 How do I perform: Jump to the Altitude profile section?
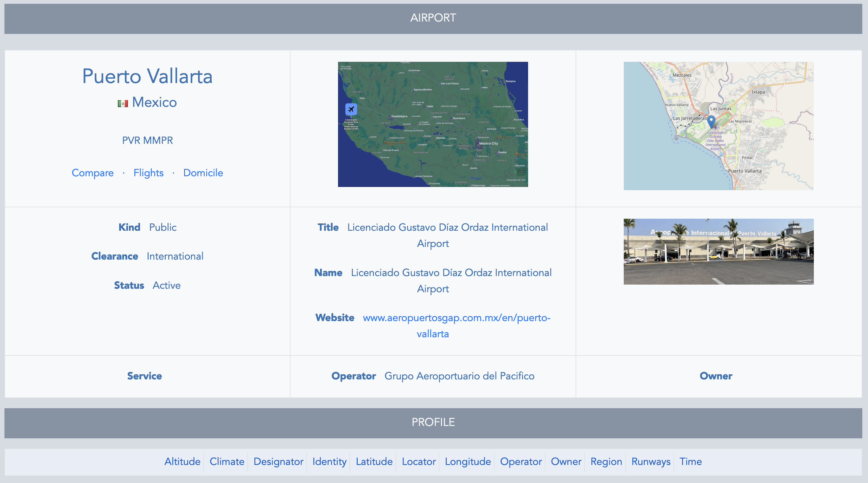click(x=182, y=461)
